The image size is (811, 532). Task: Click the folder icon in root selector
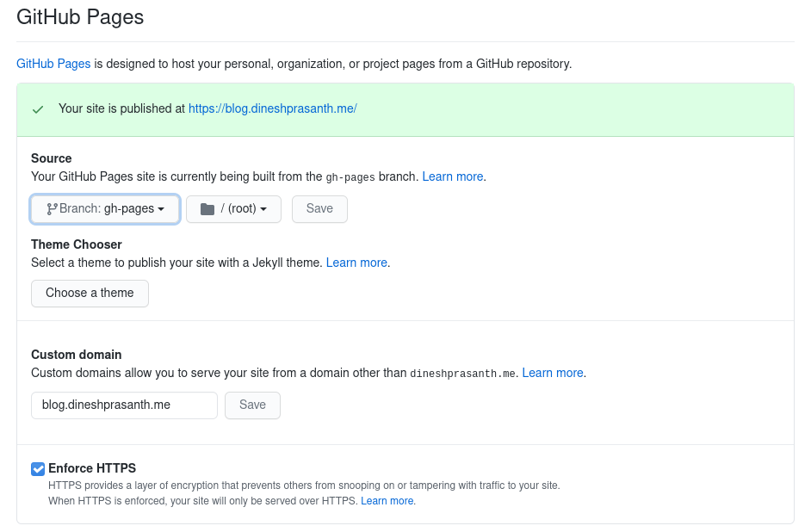(x=207, y=208)
